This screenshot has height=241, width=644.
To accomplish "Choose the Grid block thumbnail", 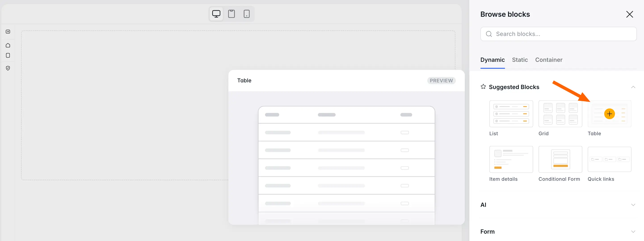I will coord(560,114).
